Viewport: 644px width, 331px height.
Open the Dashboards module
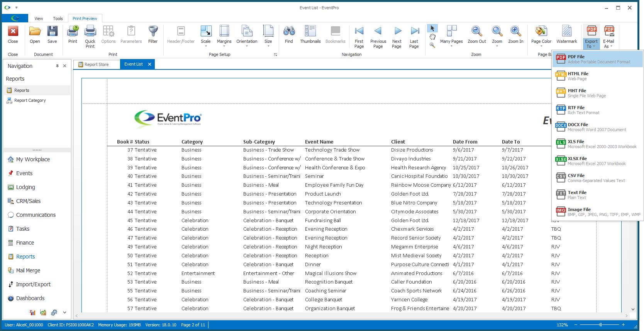coord(37,298)
